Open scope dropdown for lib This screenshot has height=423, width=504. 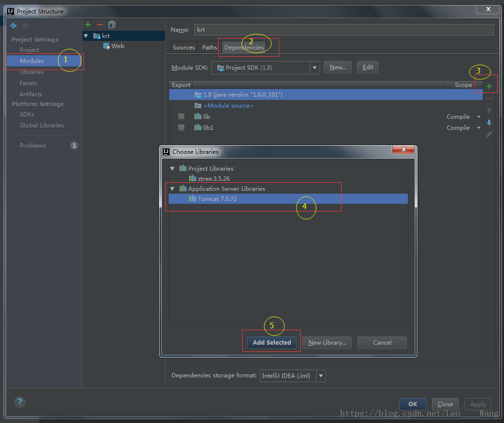tap(479, 117)
